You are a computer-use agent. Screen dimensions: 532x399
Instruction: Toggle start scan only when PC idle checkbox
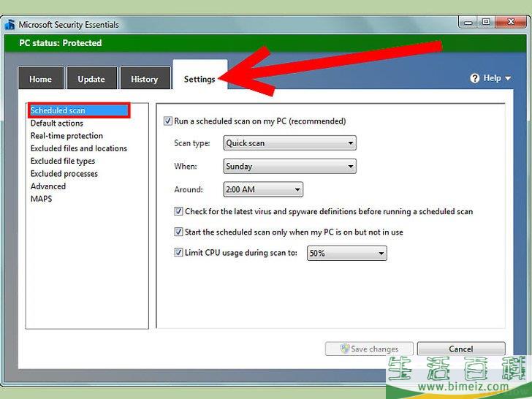pyautogui.click(x=178, y=232)
